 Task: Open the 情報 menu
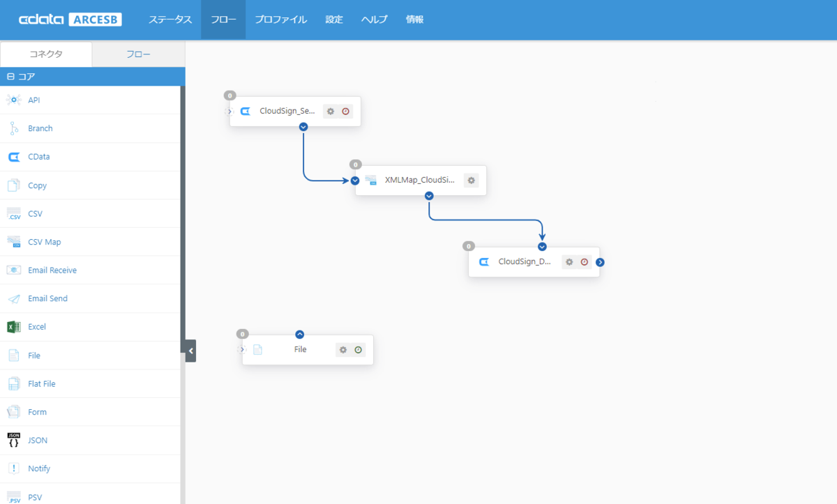414,20
